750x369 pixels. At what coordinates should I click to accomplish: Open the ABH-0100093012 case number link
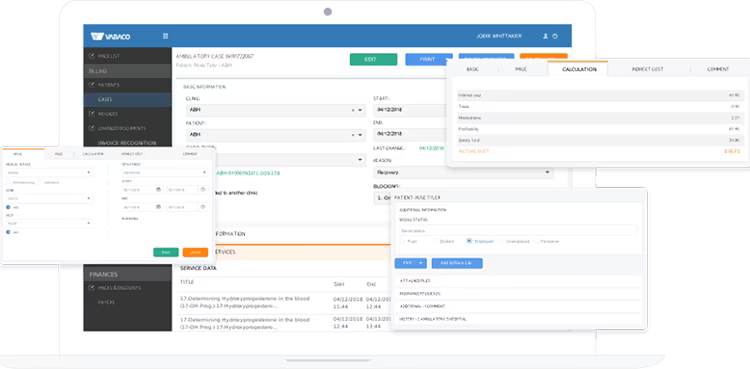point(248,173)
